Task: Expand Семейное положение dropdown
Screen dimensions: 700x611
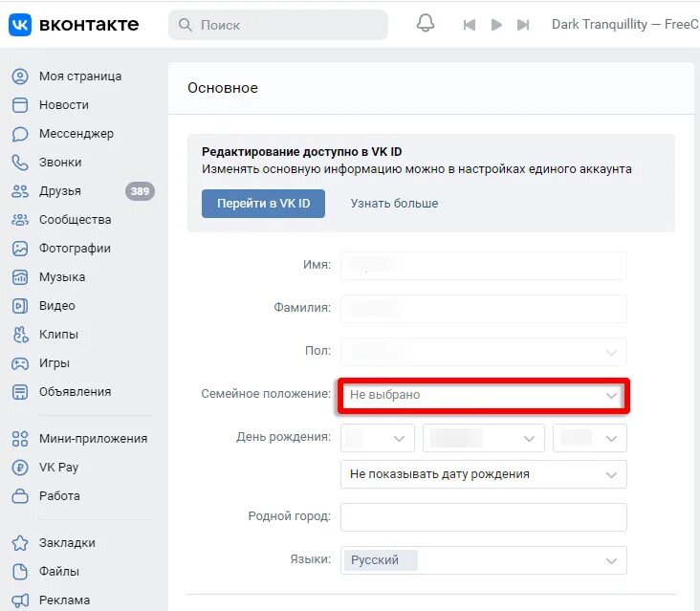Action: (x=484, y=396)
